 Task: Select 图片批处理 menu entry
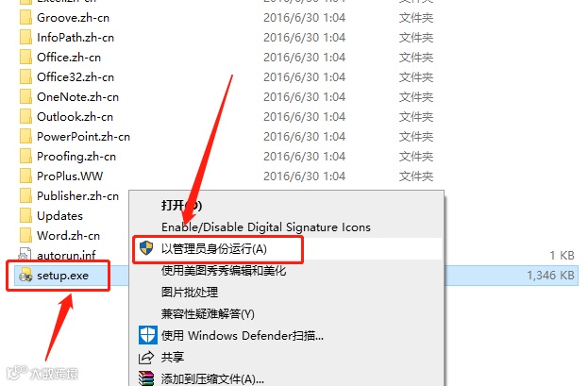190,292
